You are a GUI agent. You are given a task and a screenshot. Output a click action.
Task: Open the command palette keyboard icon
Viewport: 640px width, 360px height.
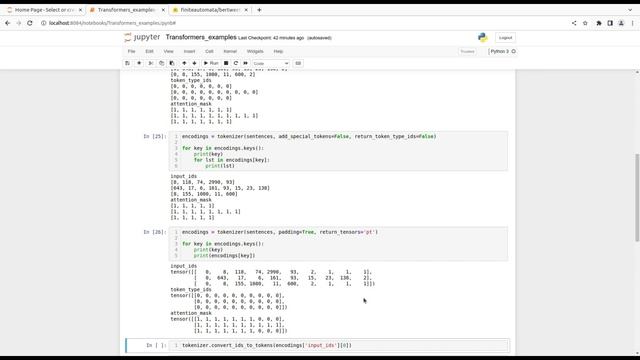coord(298,63)
